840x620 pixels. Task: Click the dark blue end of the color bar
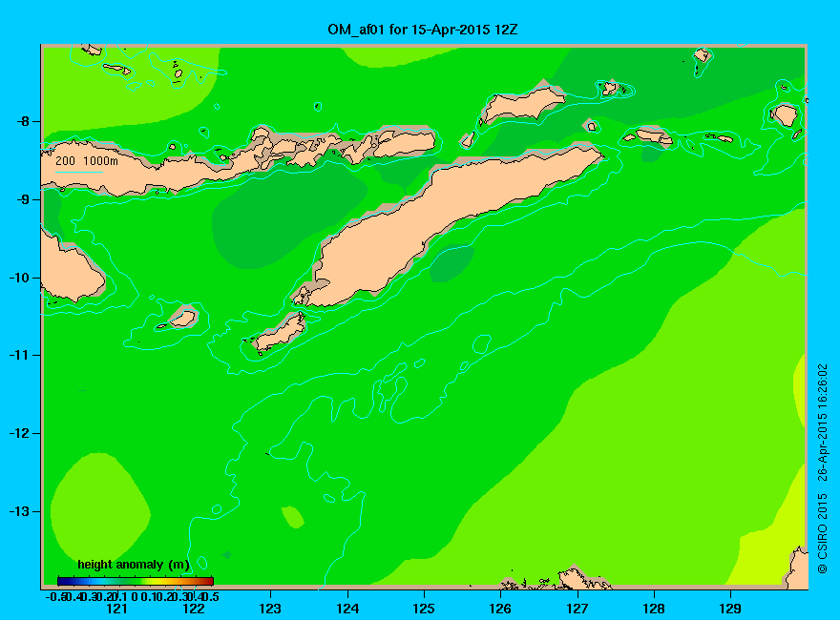60,581
